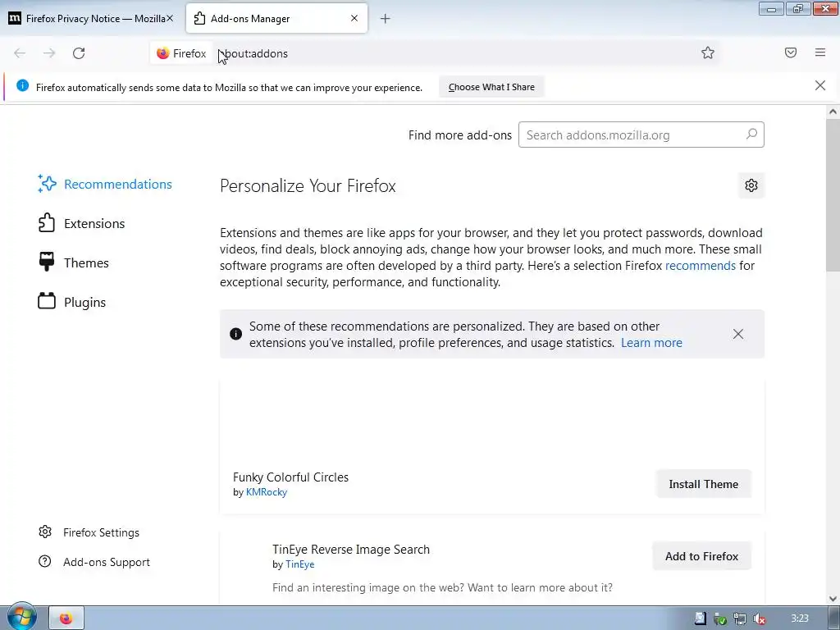Open the Plugins category
Screen dimensions: 840x630
[72, 302]
